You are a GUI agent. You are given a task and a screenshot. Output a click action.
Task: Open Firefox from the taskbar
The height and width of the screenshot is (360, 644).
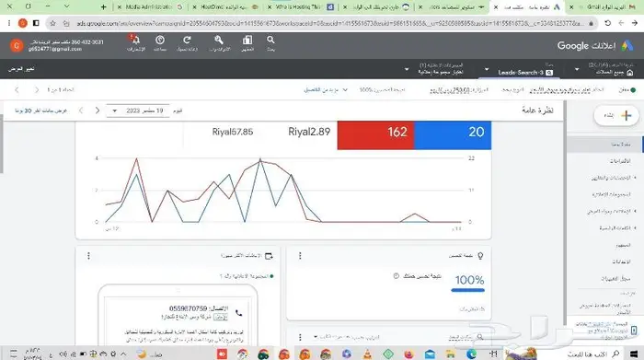tap(408, 354)
